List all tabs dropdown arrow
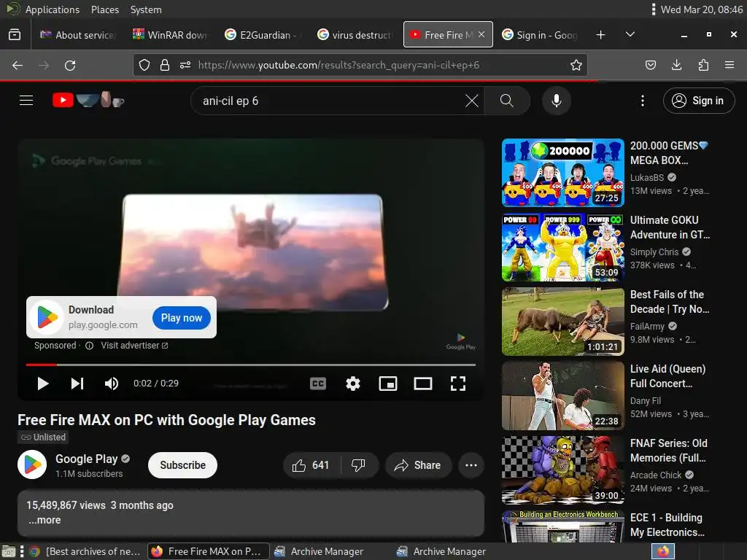Screen dimensions: 747x560 (630, 34)
